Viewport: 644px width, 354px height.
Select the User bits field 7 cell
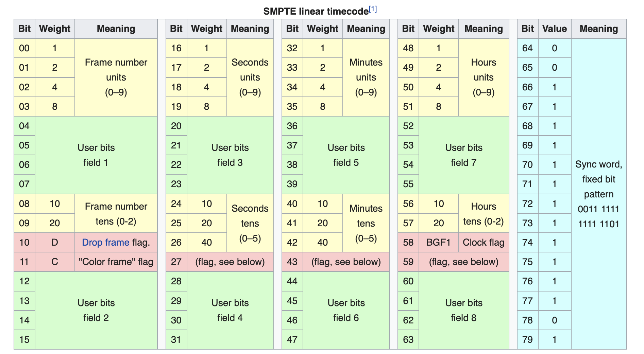pos(464,155)
